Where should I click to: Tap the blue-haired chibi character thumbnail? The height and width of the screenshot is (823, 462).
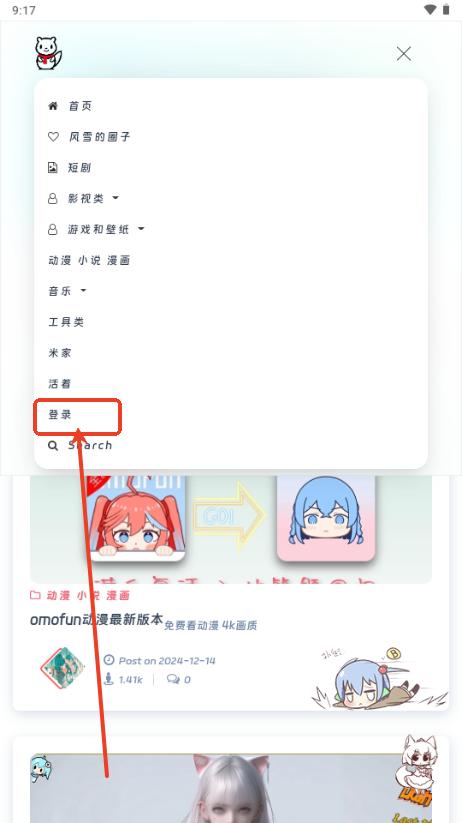pos(326,516)
